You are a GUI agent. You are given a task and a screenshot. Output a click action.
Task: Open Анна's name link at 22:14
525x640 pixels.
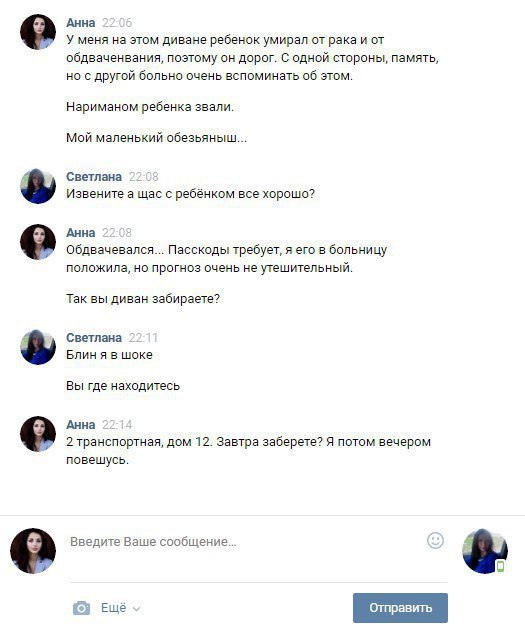(81, 424)
